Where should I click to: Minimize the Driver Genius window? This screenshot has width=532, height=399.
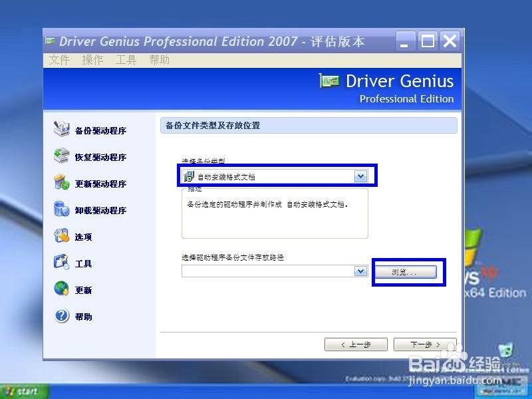(406, 42)
